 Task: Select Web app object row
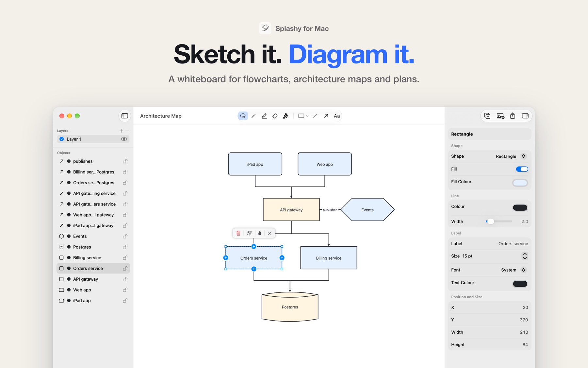[x=93, y=290]
